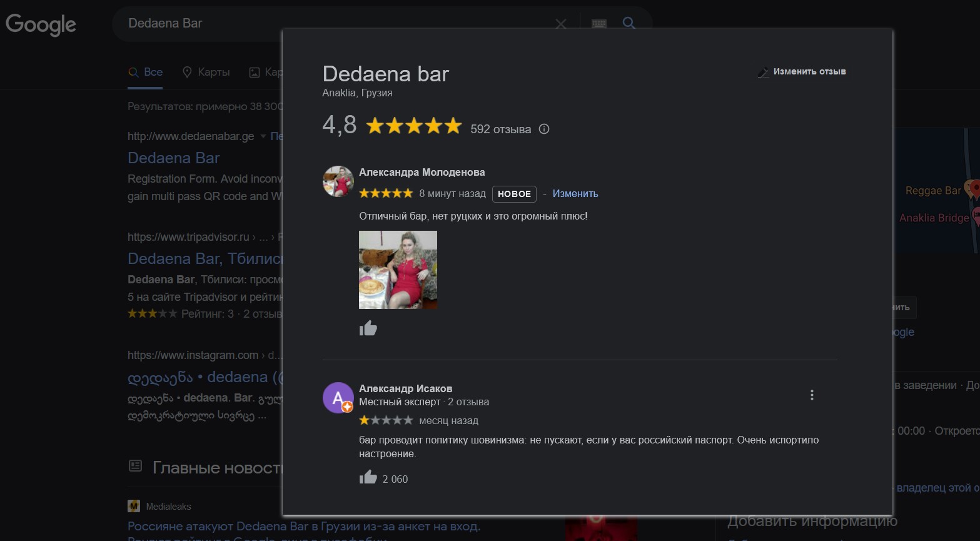Viewport: 980px width, 541px height.
Task: Click the "НОВОЕ" badge
Action: pos(514,194)
